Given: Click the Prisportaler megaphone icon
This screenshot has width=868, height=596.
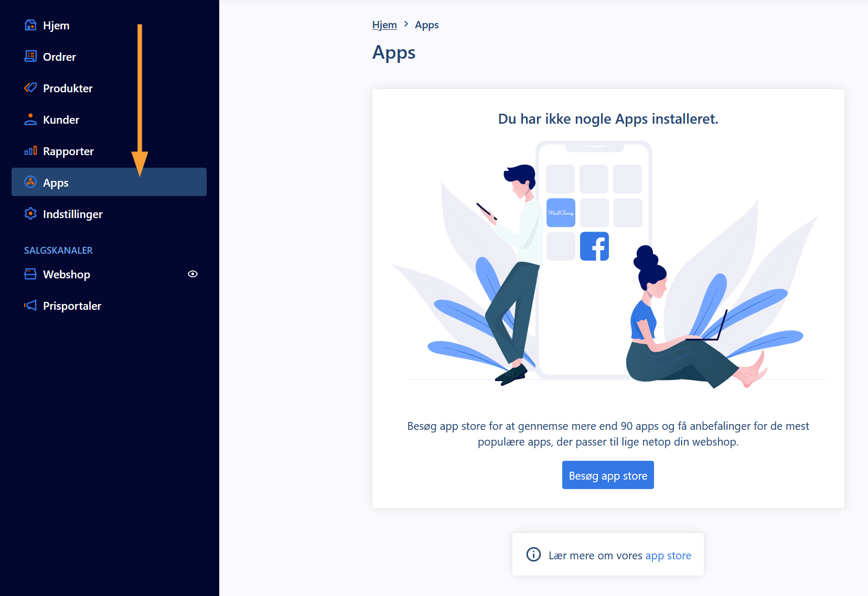Looking at the screenshot, I should tap(30, 306).
